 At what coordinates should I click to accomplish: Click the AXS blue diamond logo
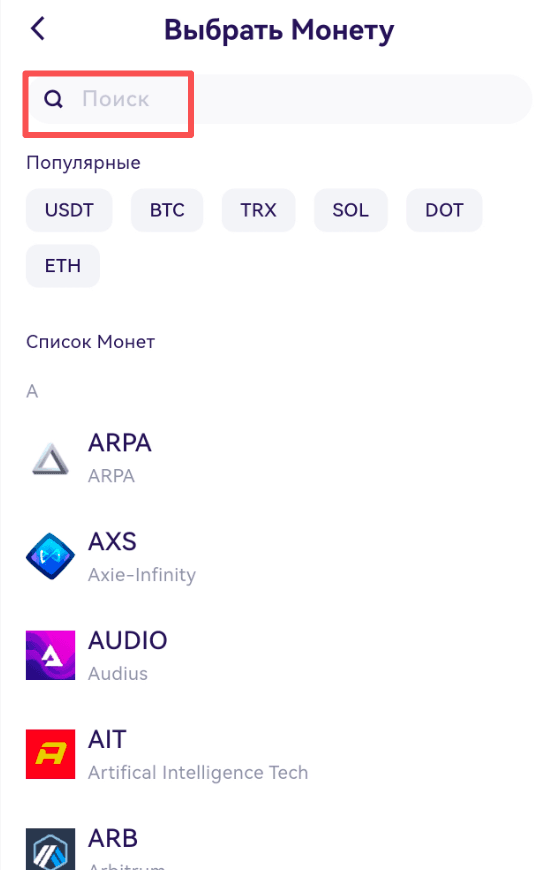(x=50, y=556)
